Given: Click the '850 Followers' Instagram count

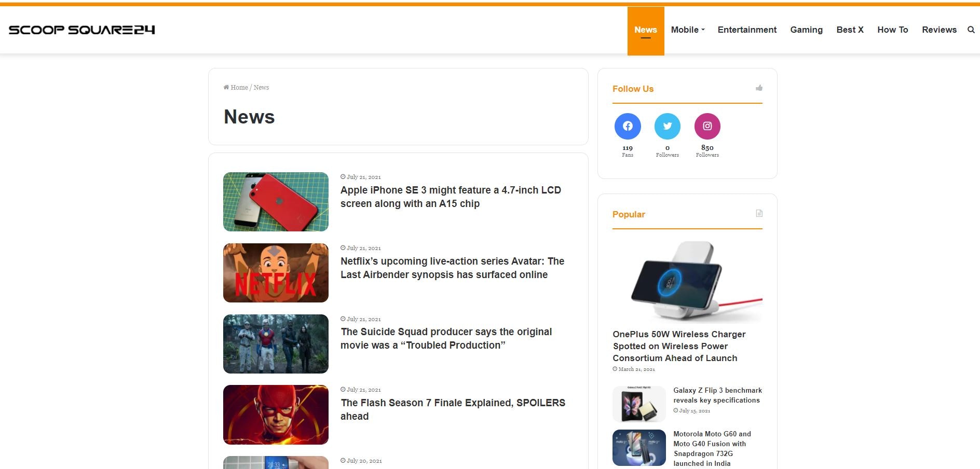Looking at the screenshot, I should (707, 151).
